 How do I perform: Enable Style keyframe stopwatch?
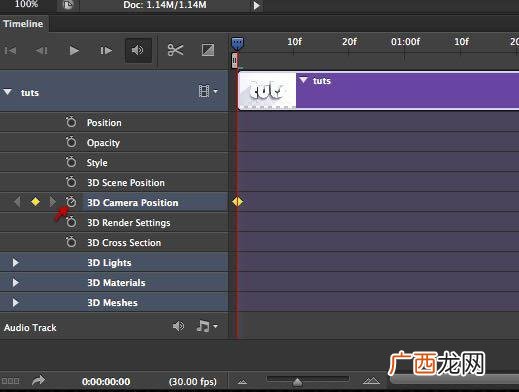[71, 162]
